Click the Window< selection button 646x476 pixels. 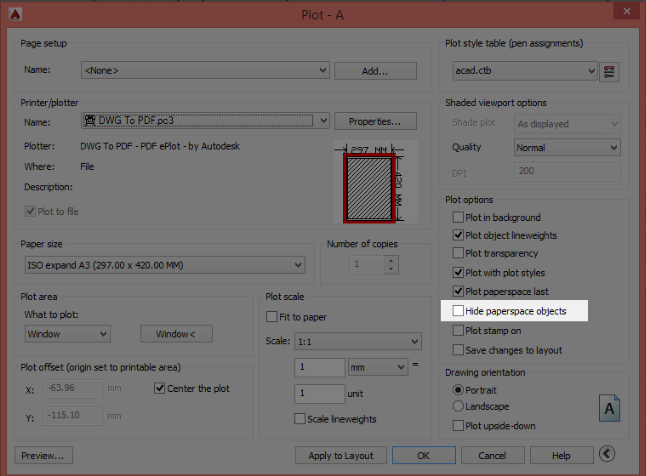176,334
